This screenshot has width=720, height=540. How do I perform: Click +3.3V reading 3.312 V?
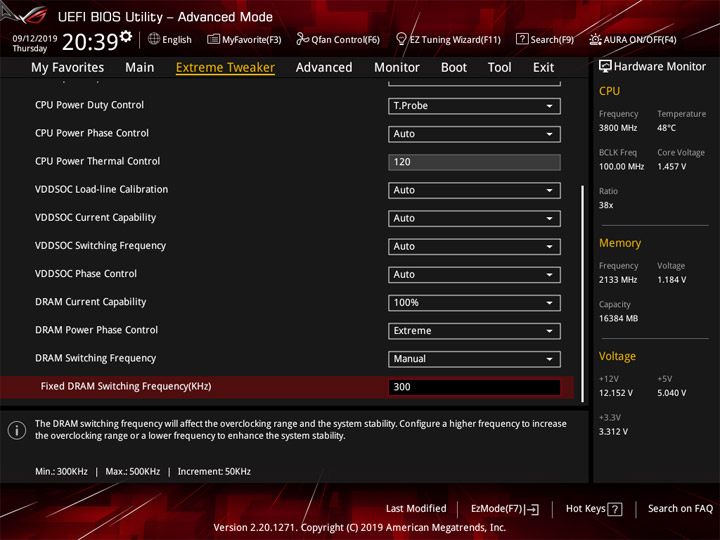[x=613, y=432]
